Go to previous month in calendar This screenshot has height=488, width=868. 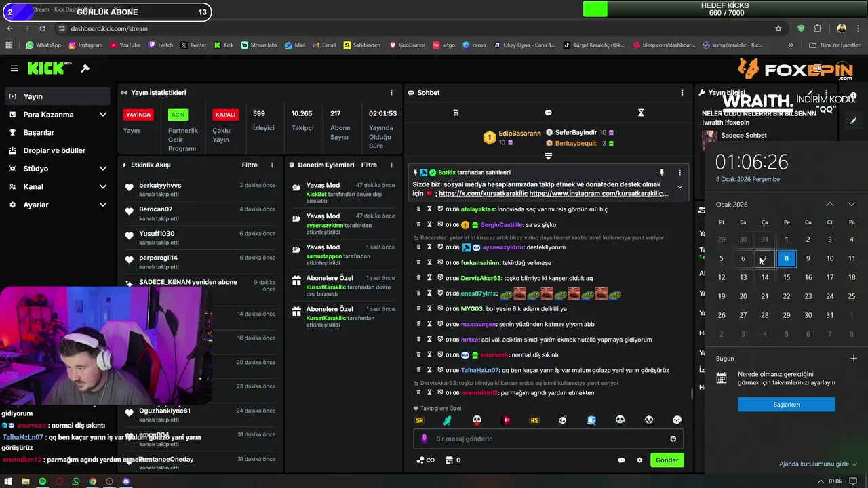pos(829,205)
